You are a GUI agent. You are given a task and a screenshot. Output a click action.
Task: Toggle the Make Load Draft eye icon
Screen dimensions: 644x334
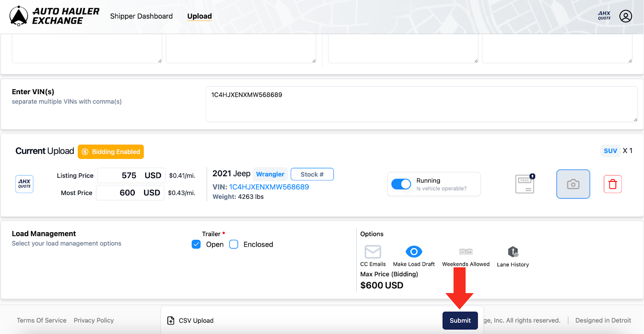414,252
